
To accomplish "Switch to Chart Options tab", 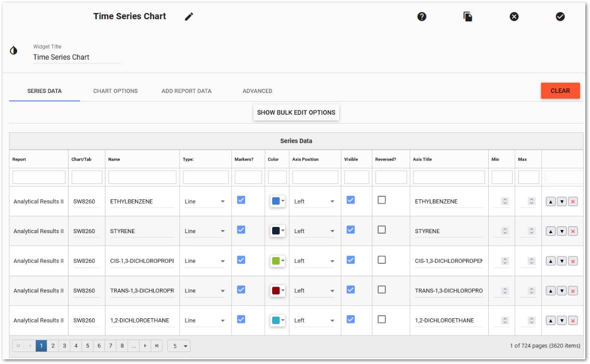I will pyautogui.click(x=115, y=91).
